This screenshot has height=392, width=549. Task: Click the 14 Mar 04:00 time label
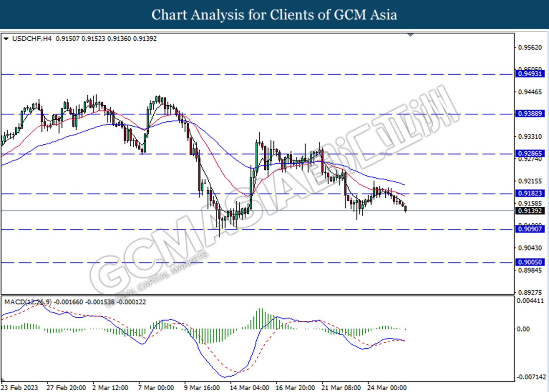point(249,388)
